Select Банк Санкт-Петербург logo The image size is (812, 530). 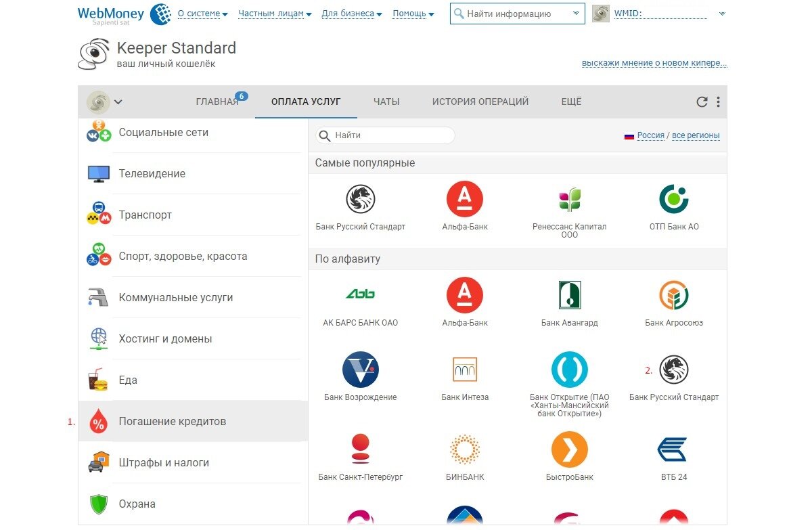click(361, 449)
